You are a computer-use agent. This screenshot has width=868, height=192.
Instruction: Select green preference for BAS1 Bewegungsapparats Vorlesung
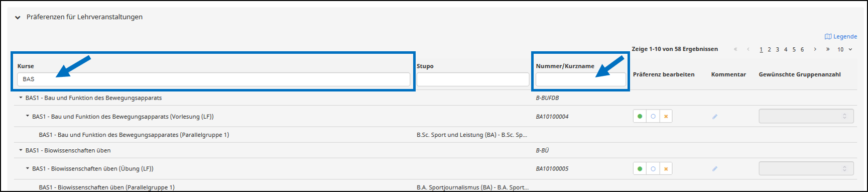click(640, 117)
